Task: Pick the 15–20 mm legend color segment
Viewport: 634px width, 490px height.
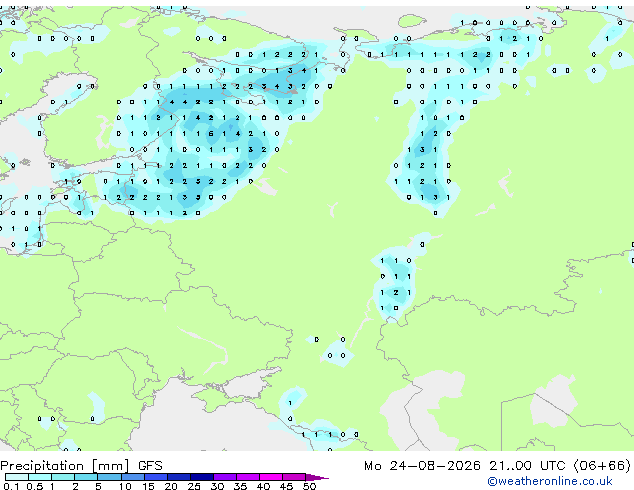Action: click(155, 477)
